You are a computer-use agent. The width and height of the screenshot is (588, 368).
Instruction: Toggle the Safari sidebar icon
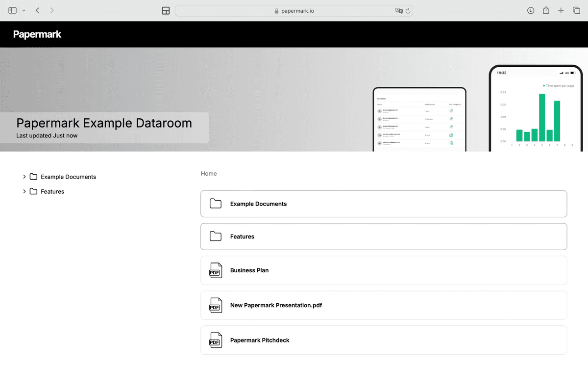(13, 10)
